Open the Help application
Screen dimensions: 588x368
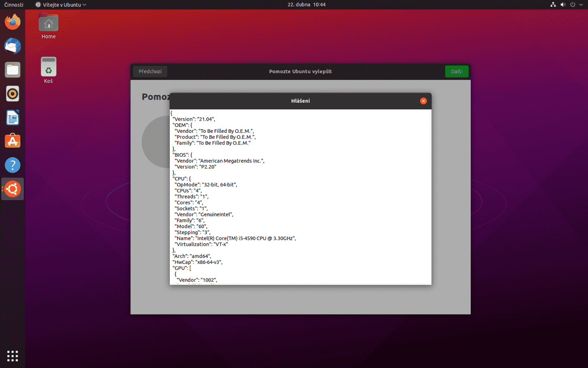pyautogui.click(x=12, y=165)
